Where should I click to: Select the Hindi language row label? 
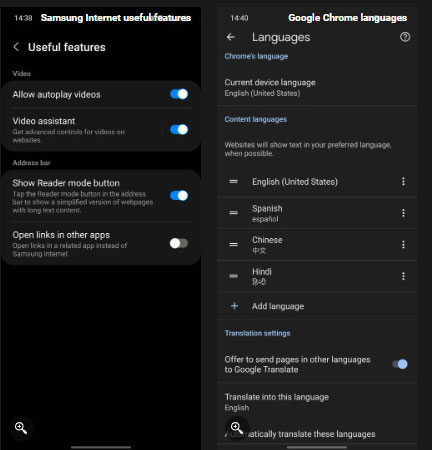[x=262, y=271]
